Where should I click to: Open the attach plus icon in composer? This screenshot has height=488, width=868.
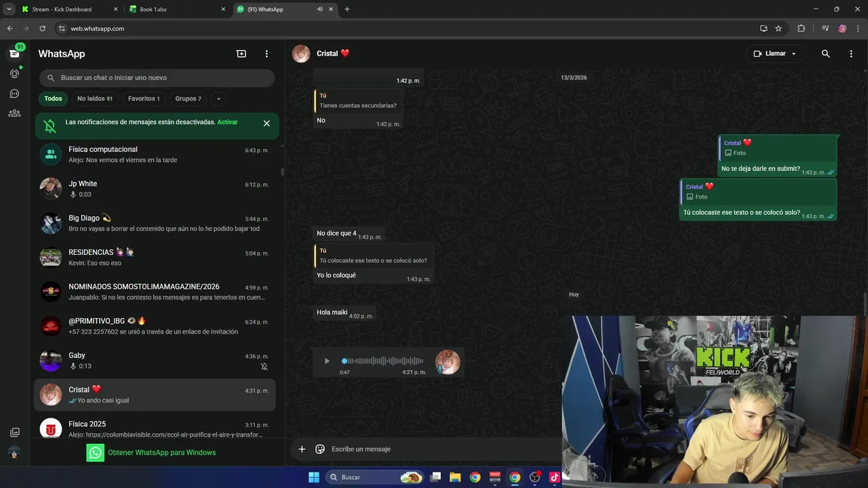click(302, 449)
